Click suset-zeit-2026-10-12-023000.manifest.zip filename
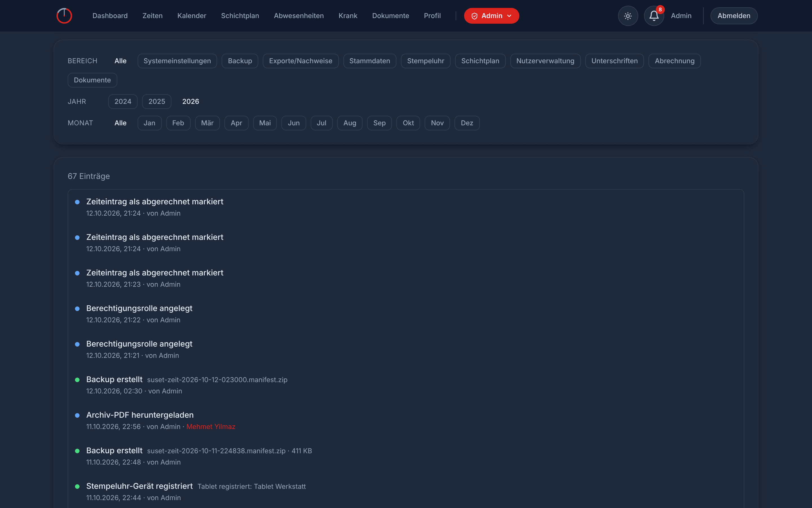The height and width of the screenshot is (508, 812). (217, 380)
